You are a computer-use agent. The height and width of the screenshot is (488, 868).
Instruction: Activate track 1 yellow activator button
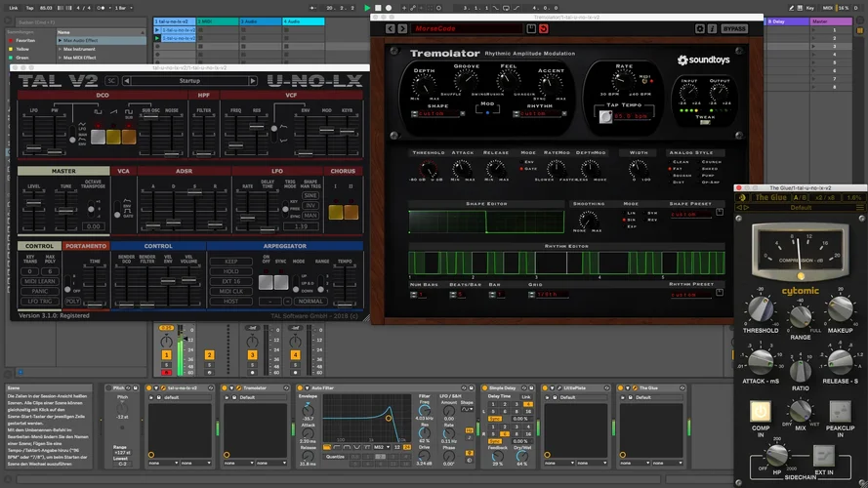pyautogui.click(x=166, y=354)
